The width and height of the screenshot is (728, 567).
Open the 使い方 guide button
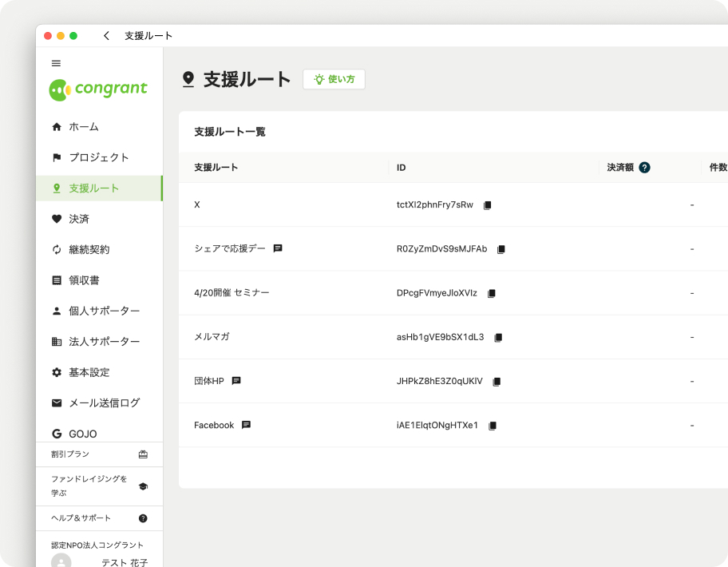pyautogui.click(x=334, y=79)
